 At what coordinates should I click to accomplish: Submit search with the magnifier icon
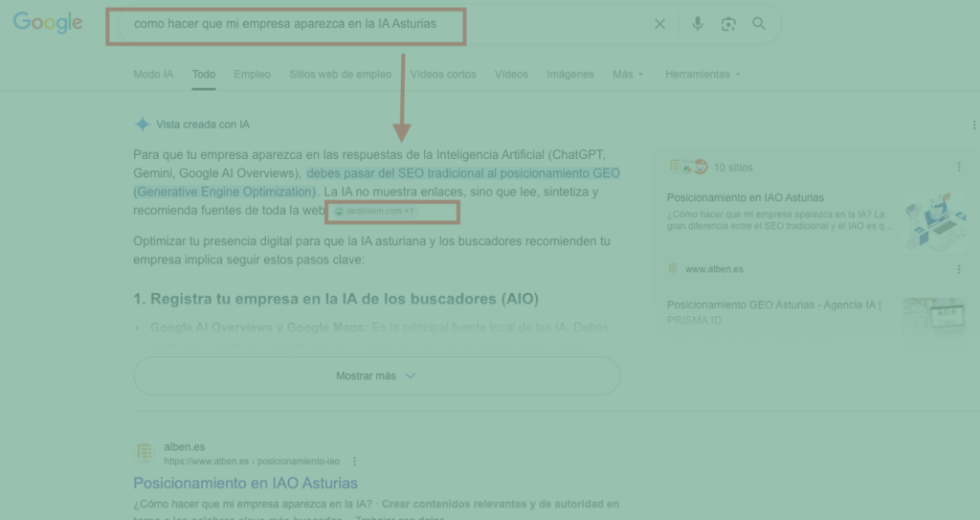pyautogui.click(x=759, y=24)
